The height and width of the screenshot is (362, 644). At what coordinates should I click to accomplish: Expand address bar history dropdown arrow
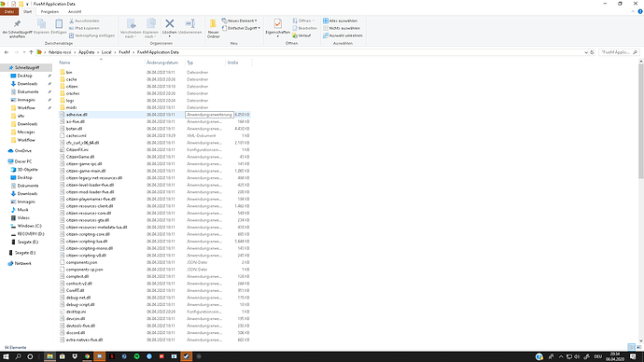click(x=586, y=52)
